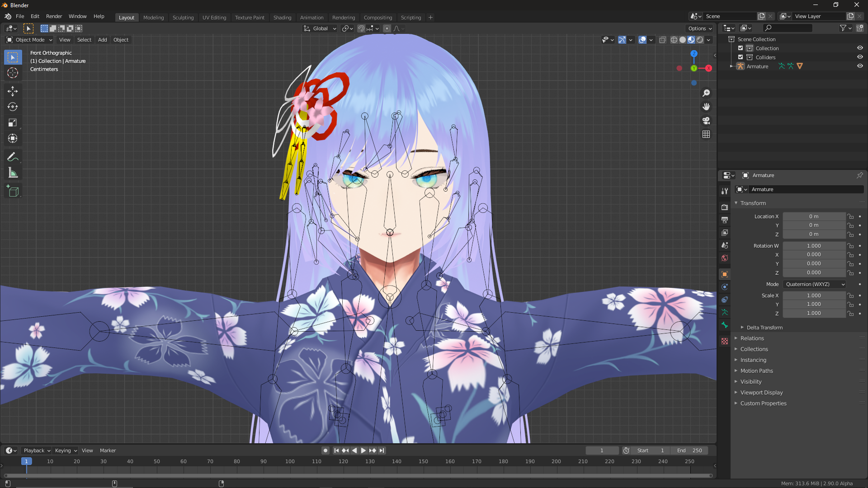Enable auto keying record button
Screen dimensions: 868x488
(x=325, y=450)
